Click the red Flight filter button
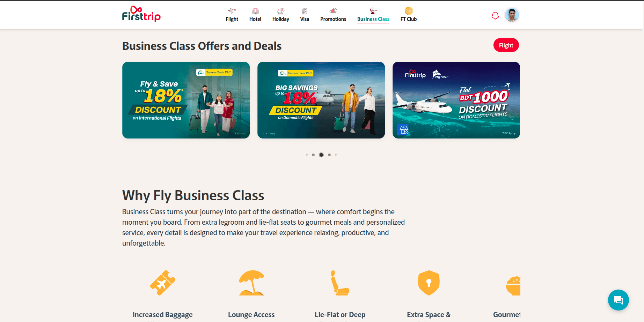The height and width of the screenshot is (322, 644). (506, 45)
